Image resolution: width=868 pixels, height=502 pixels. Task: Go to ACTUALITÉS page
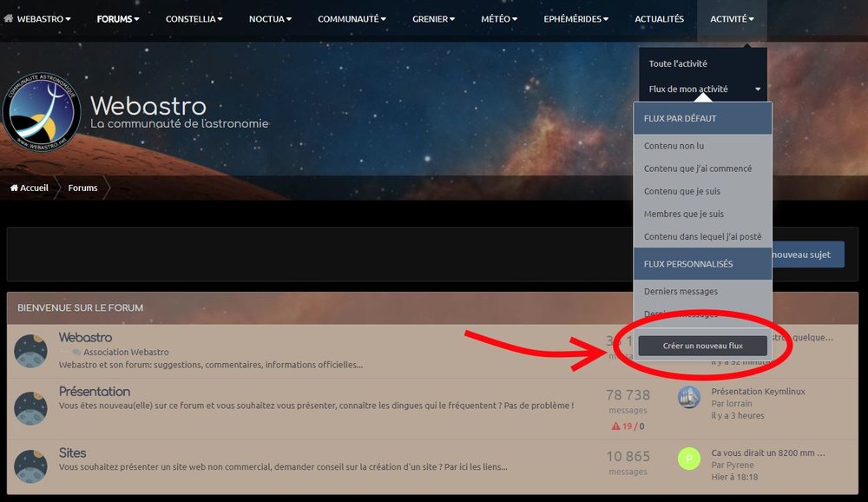point(659,19)
